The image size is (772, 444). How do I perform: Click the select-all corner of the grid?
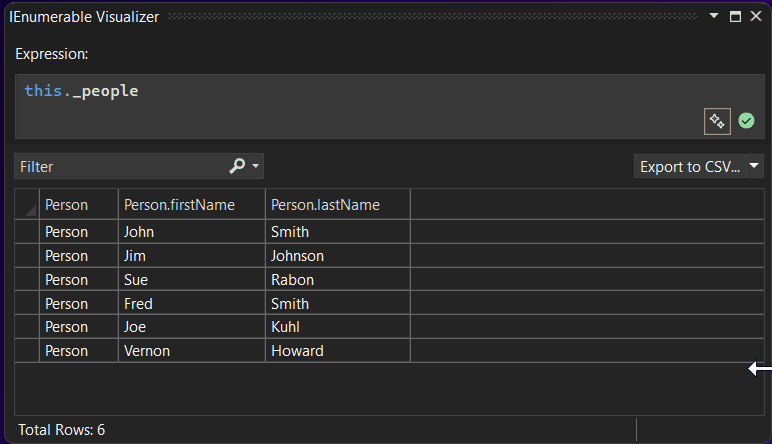(x=27, y=205)
